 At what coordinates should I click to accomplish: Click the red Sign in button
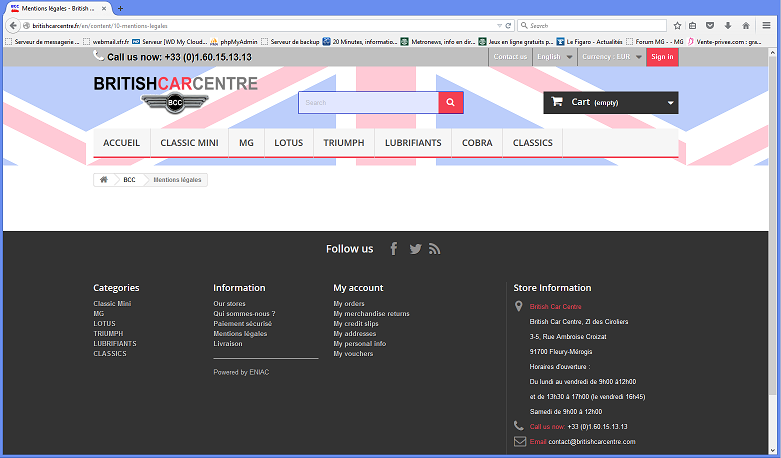pyautogui.click(x=662, y=57)
